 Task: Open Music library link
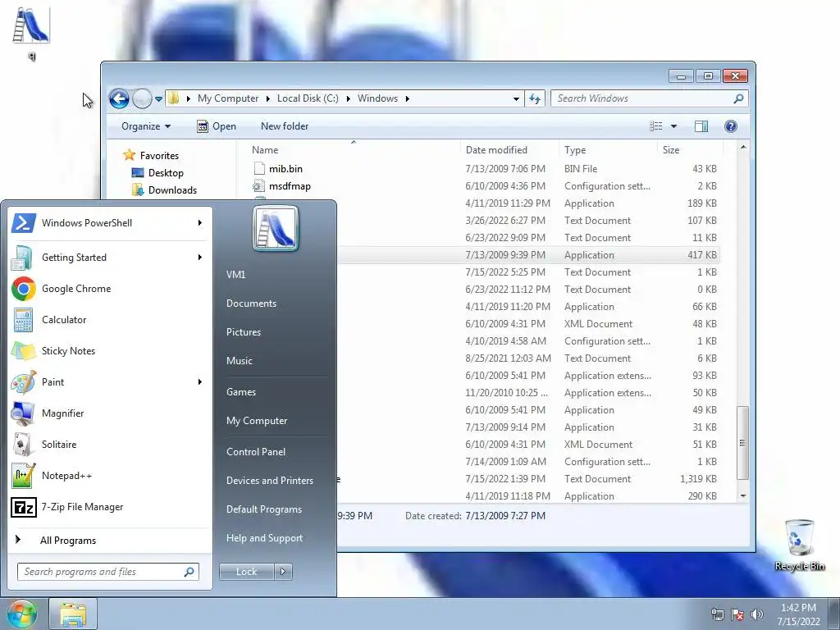pyautogui.click(x=239, y=361)
